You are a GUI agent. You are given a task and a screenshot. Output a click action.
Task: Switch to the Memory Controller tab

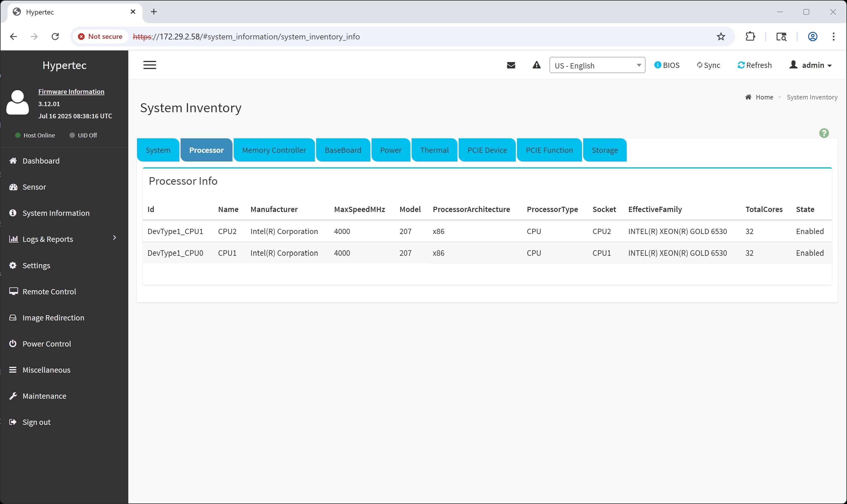274,150
